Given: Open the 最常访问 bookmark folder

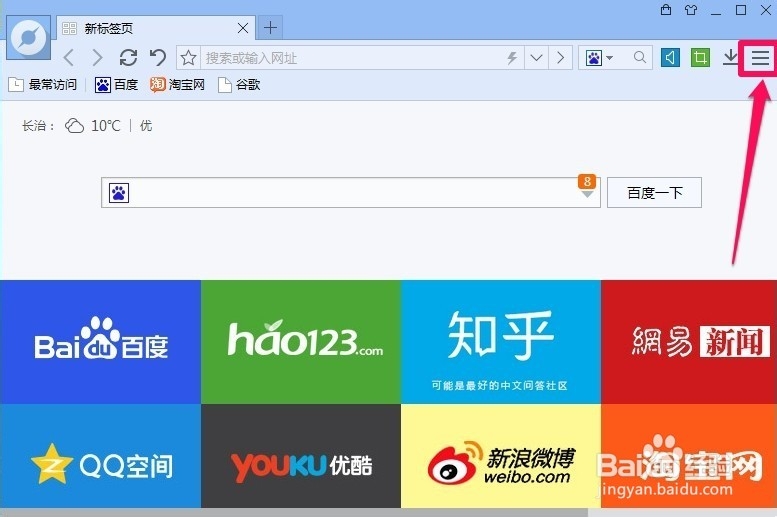Looking at the screenshot, I should click(x=43, y=85).
